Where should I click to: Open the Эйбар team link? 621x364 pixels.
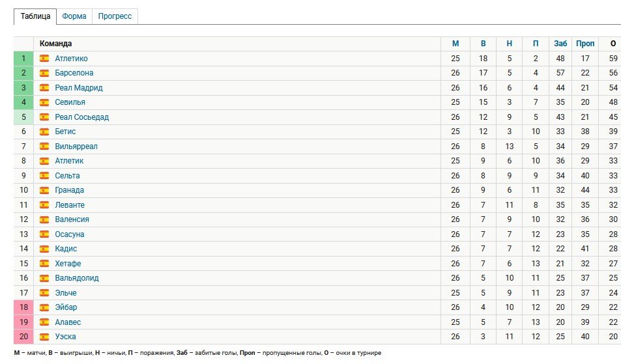pyautogui.click(x=66, y=307)
